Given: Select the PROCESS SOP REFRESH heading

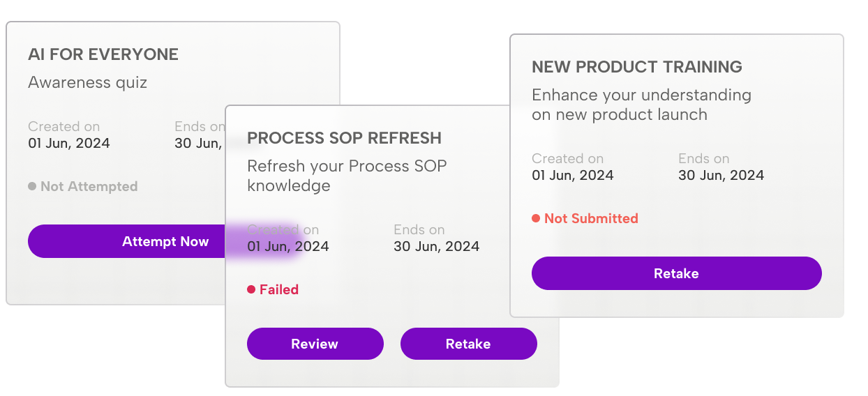Looking at the screenshot, I should [344, 138].
